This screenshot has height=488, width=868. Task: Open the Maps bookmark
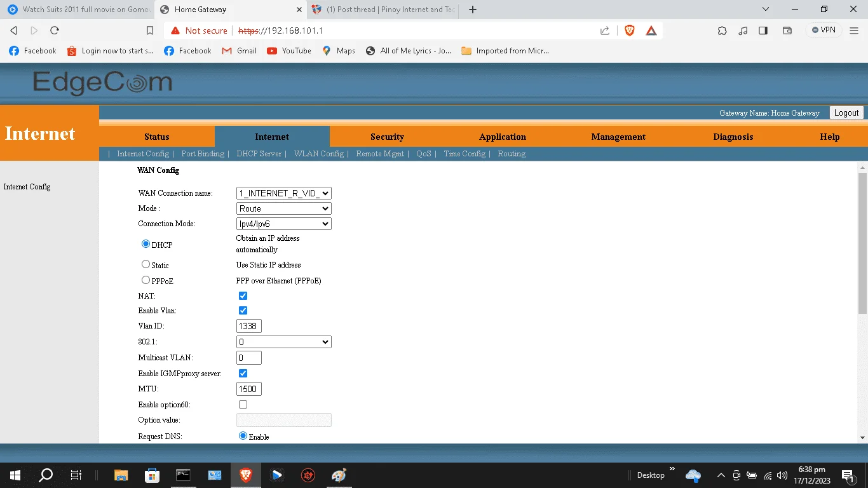339,51
